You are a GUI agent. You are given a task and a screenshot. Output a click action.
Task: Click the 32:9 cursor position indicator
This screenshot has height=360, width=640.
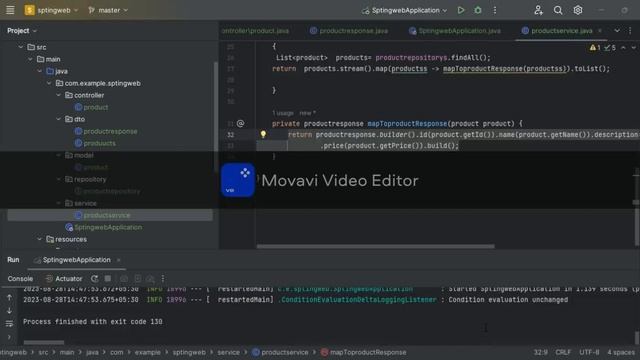[x=541, y=352]
